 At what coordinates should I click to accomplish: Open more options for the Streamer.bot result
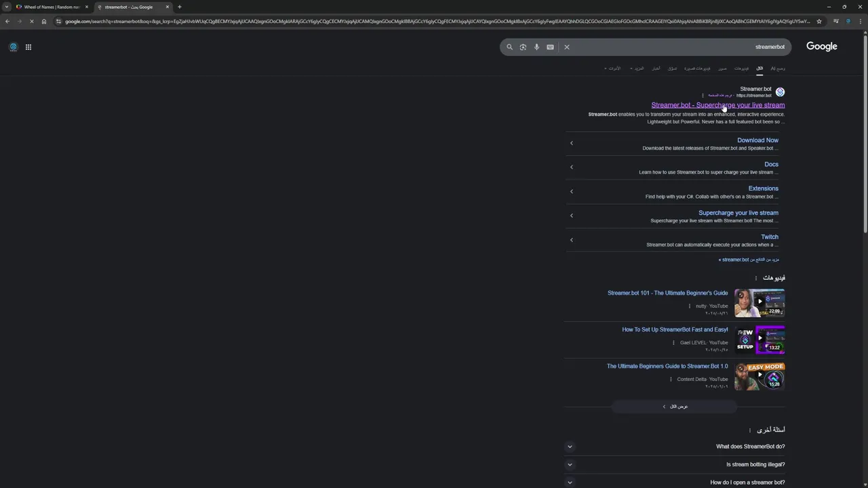[x=703, y=96]
